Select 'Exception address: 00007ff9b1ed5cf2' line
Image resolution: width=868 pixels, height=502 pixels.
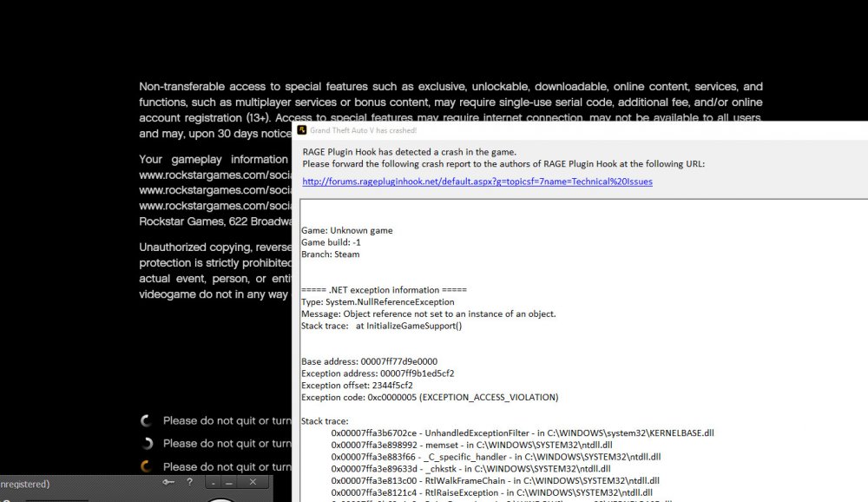point(378,373)
